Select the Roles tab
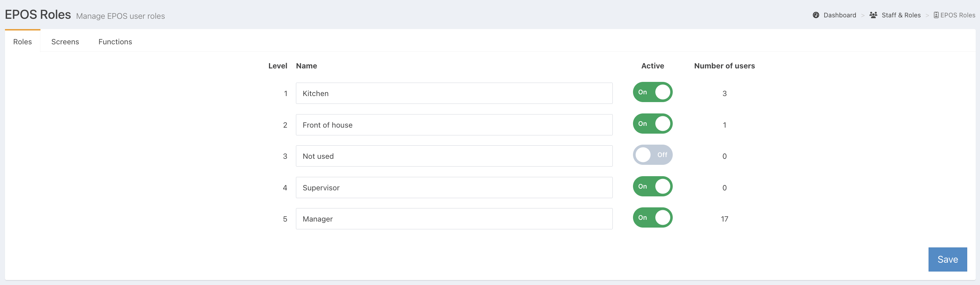This screenshot has height=285, width=980. click(x=22, y=42)
